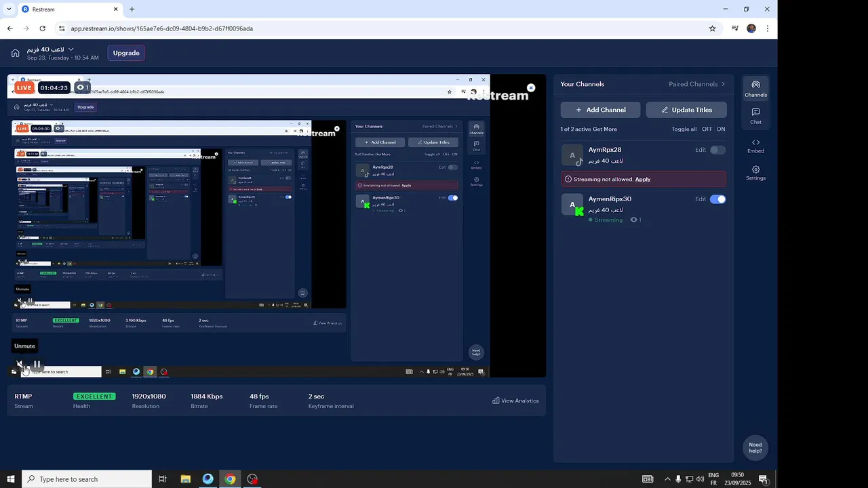Click the 1920x1080 resolution value
This screenshot has width=868, height=488.
pos(149,396)
